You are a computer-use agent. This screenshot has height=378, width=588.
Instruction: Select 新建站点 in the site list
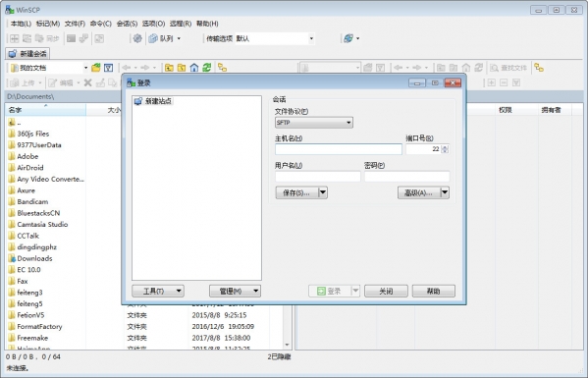point(154,101)
